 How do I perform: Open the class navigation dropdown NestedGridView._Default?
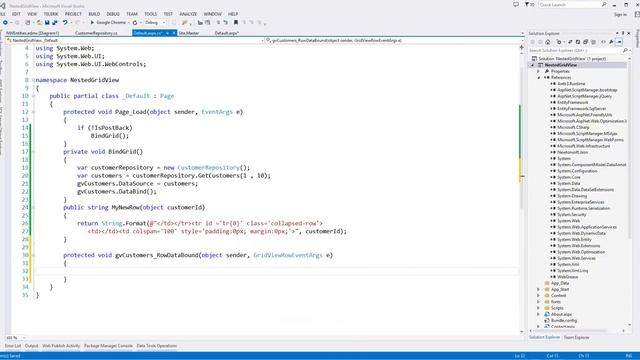pyautogui.click(x=135, y=40)
